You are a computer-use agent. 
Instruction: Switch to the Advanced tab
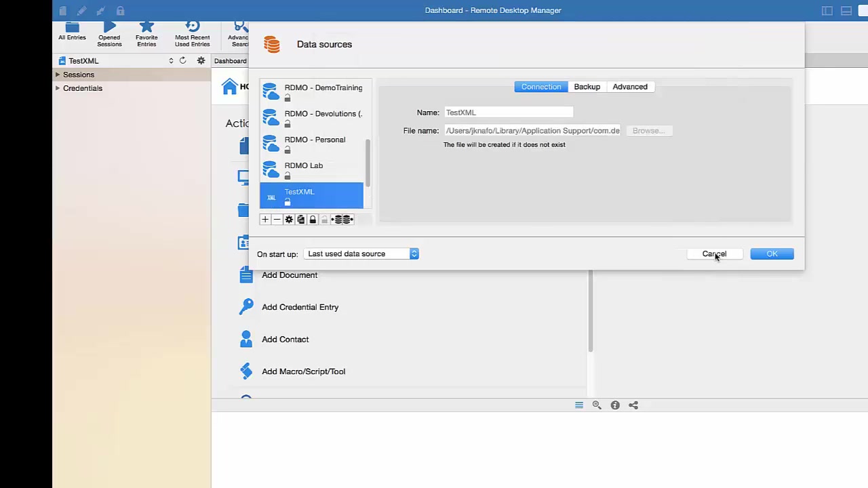630,87
